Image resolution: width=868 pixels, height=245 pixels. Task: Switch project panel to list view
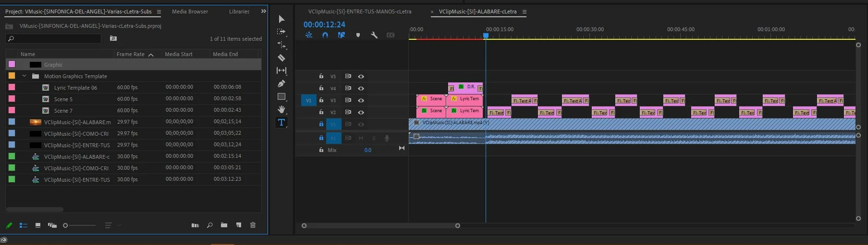click(23, 225)
